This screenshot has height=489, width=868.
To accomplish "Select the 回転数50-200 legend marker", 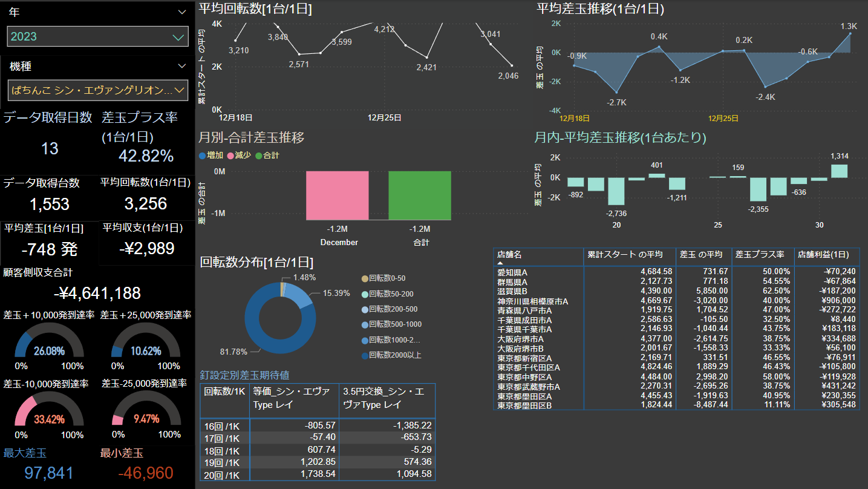I will [364, 294].
